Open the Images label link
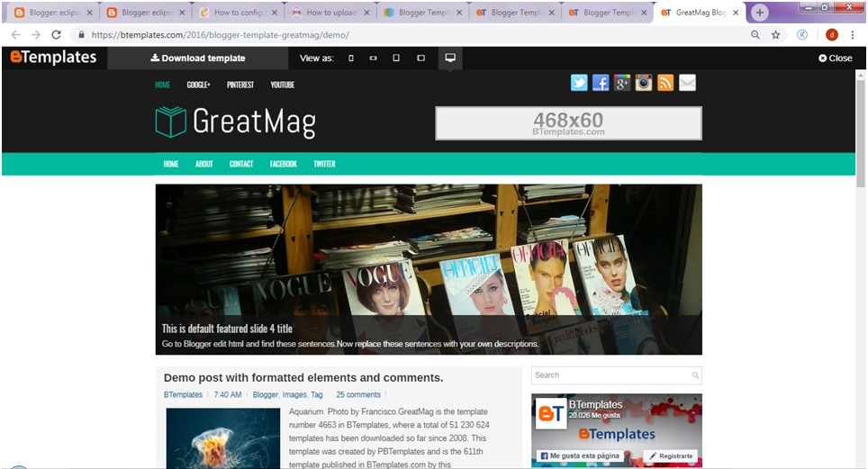 [294, 395]
